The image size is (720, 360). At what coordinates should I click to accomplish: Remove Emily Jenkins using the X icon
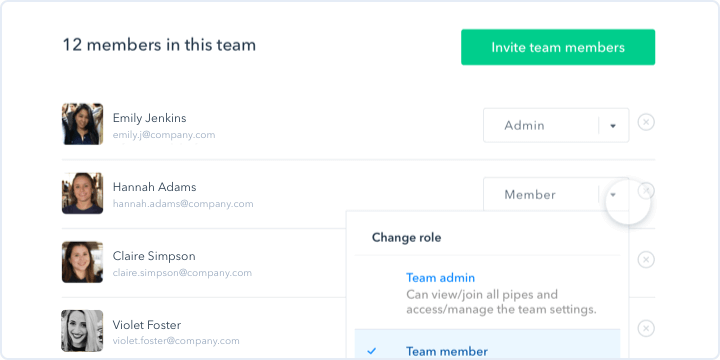646,122
